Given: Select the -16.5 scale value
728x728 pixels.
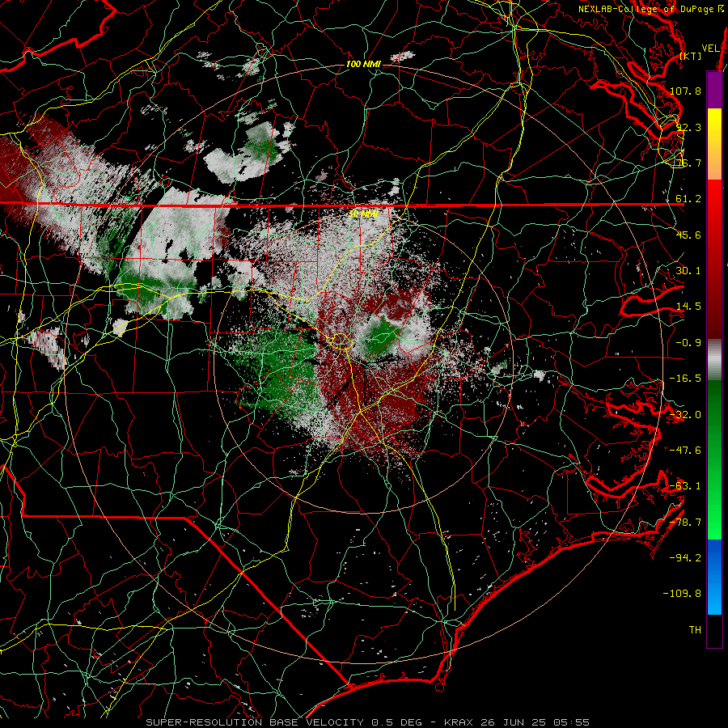Looking at the screenshot, I should click(685, 379).
